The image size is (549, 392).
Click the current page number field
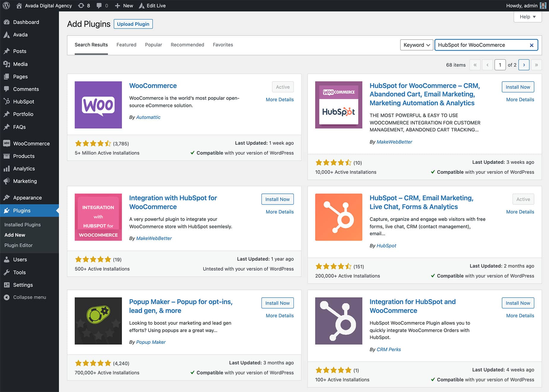point(500,65)
